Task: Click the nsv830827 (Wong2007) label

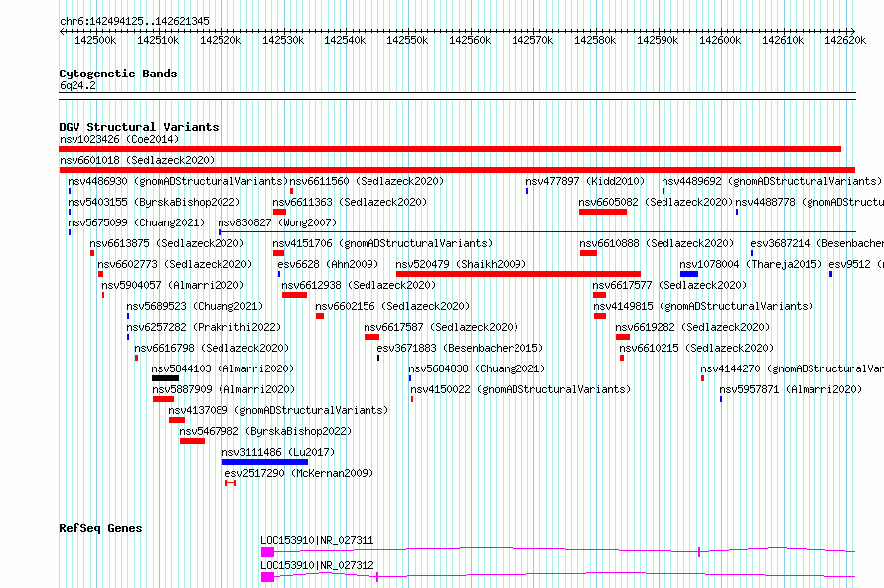Action: coord(277,222)
